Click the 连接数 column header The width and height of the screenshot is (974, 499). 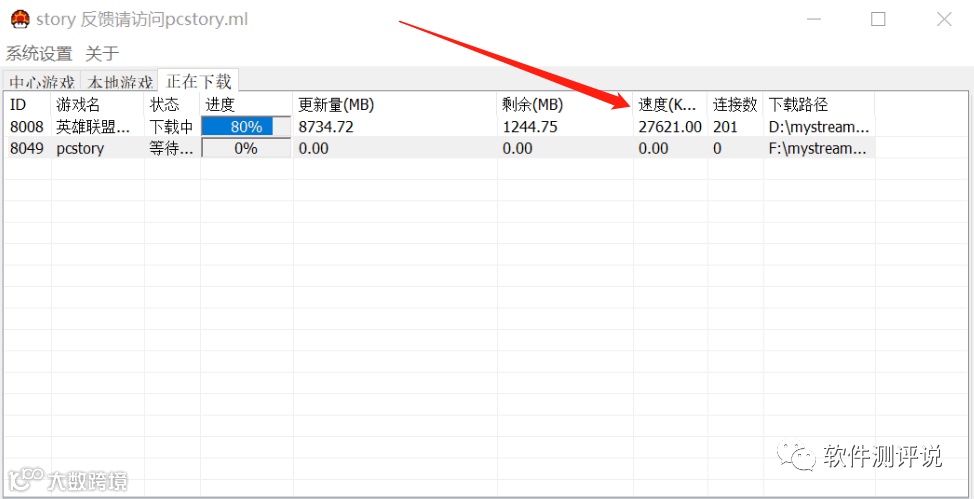pyautogui.click(x=735, y=104)
